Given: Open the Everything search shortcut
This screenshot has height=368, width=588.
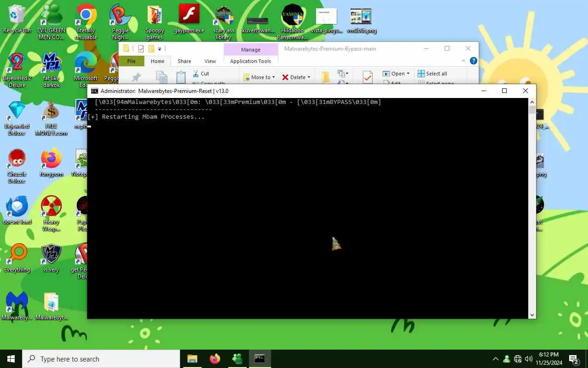Looking at the screenshot, I should point(17,259).
